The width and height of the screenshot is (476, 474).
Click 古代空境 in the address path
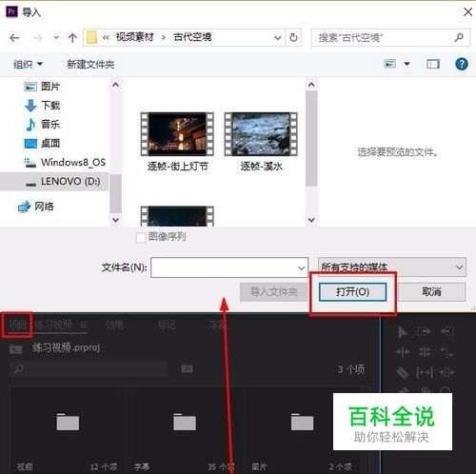192,37
